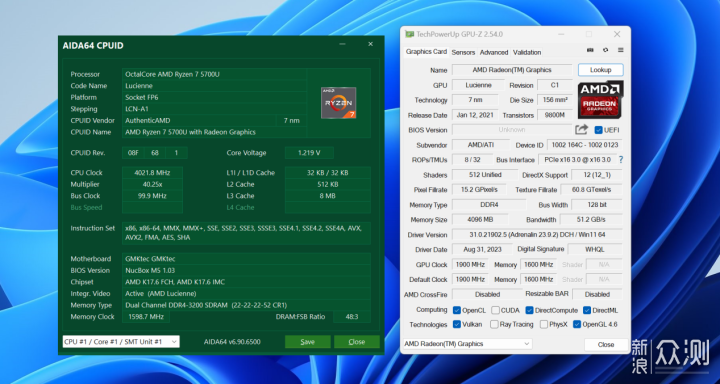Image resolution: width=720 pixels, height=384 pixels.
Task: Click the Close button in GPU-Z
Action: (606, 344)
